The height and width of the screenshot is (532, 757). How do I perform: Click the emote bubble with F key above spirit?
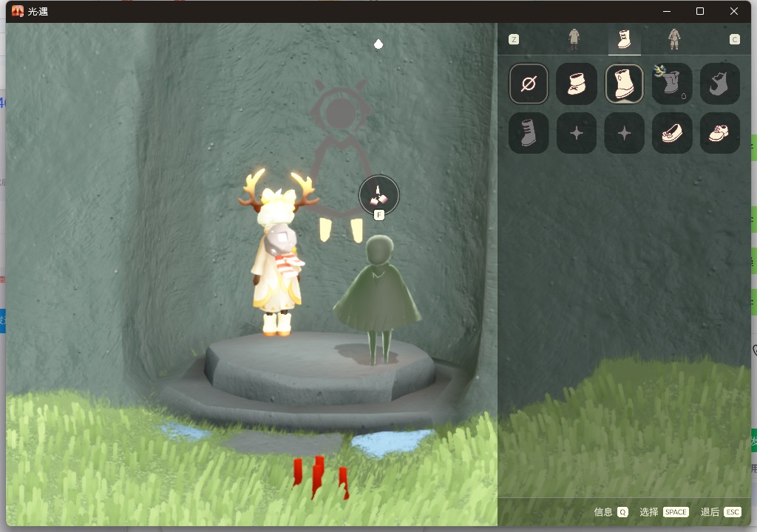click(379, 196)
